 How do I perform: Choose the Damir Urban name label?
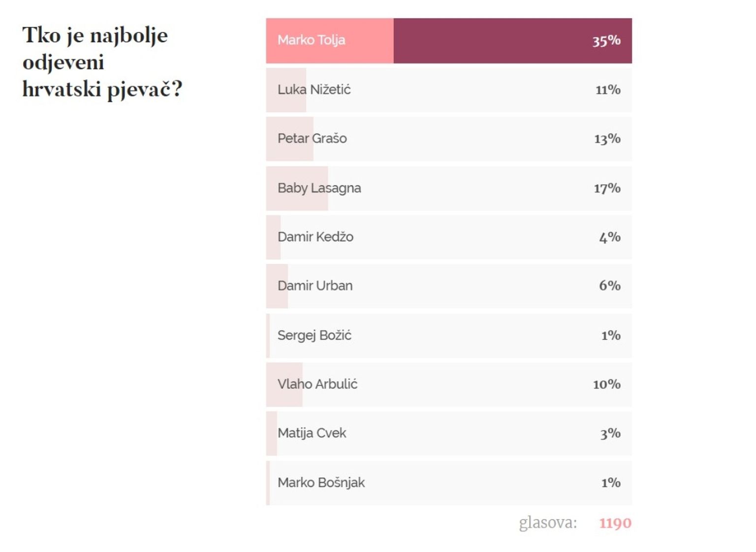[315, 286]
